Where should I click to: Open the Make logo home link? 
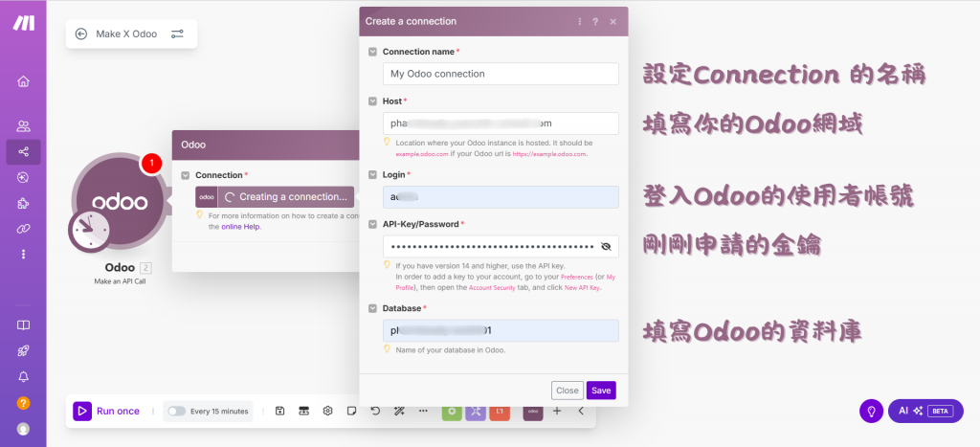24,23
